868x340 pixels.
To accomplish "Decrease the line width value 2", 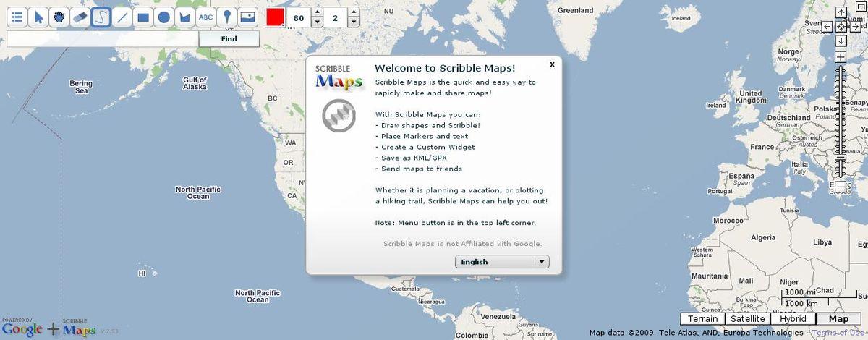I will coord(353,22).
